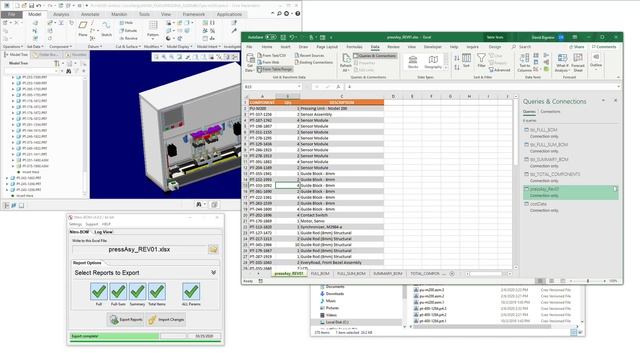The height and width of the screenshot is (360, 640).
Task: Click the Creo command search magnifier icon
Action: point(279,13)
